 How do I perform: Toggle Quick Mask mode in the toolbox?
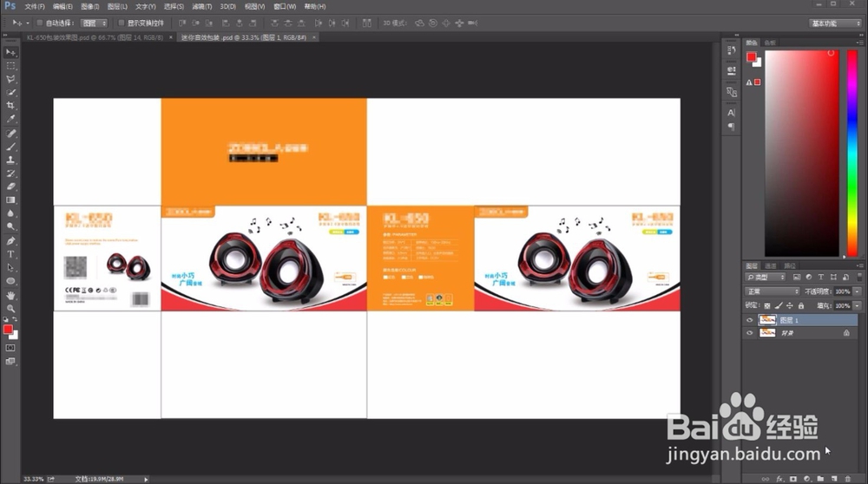tap(10, 348)
